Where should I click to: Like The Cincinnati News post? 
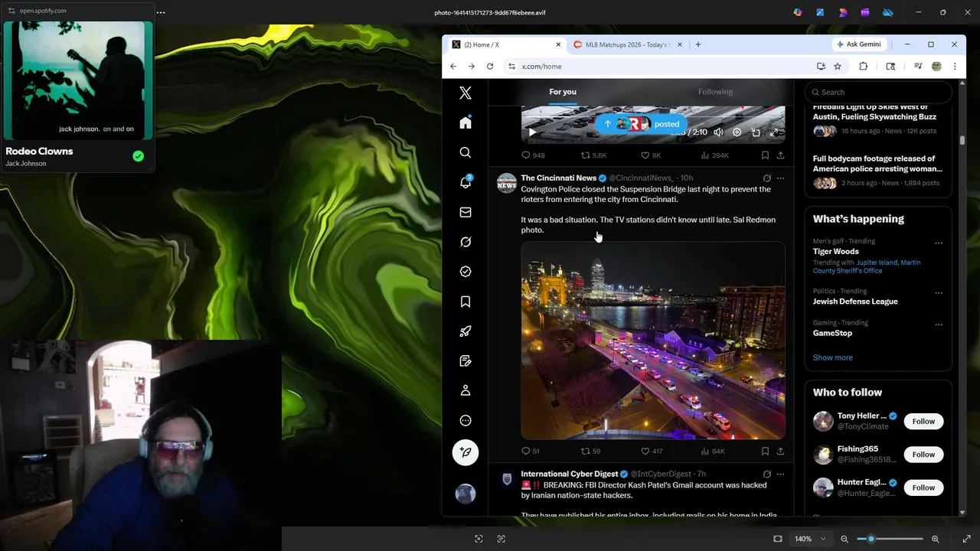point(645,452)
